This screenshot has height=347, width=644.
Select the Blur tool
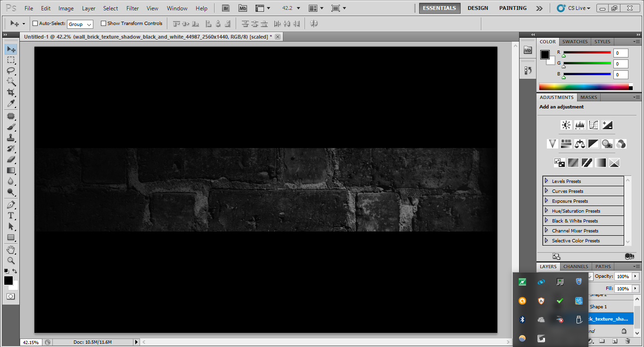11,181
